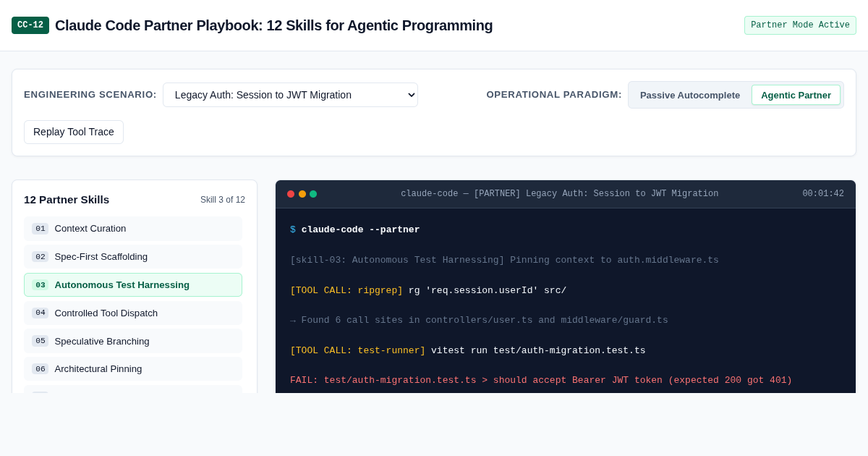Click the skill-03 pinning context log line

tap(504, 261)
